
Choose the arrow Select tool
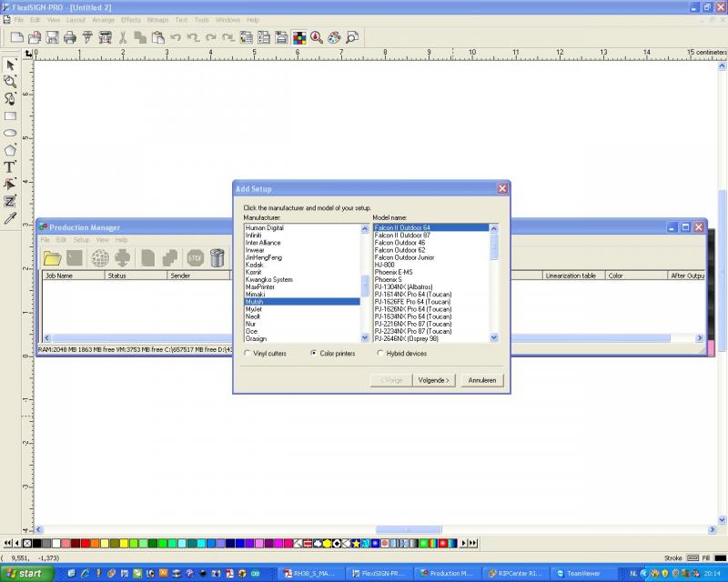[x=10, y=65]
